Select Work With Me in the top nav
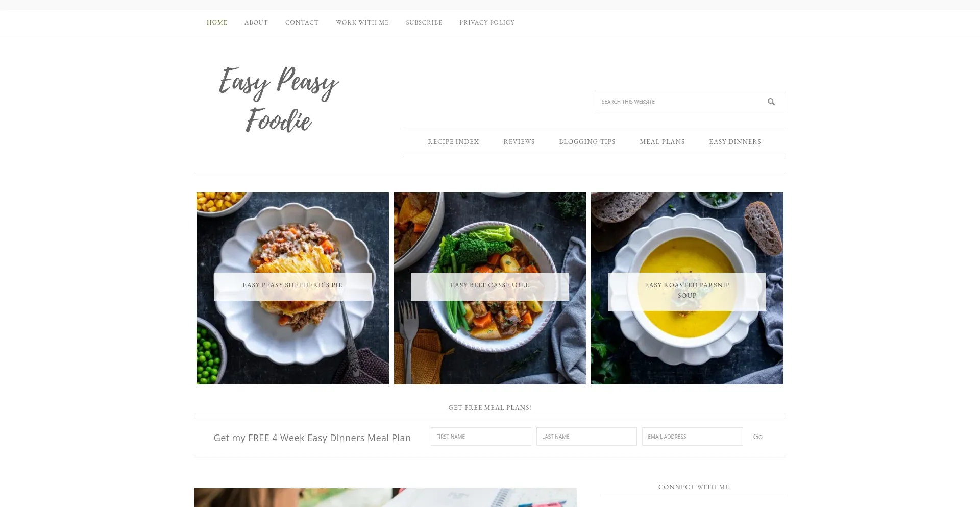This screenshot has height=507, width=980. pyautogui.click(x=362, y=22)
